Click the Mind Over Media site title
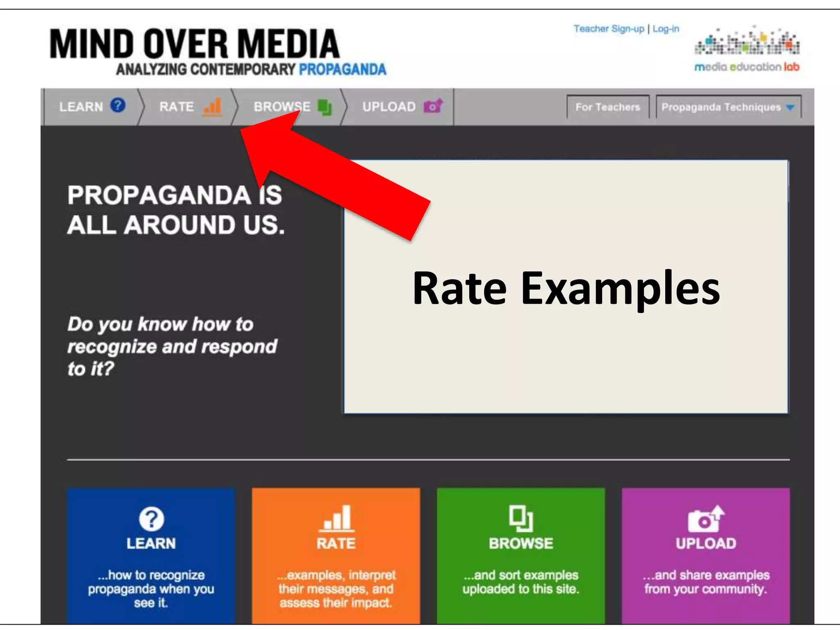 coord(194,43)
